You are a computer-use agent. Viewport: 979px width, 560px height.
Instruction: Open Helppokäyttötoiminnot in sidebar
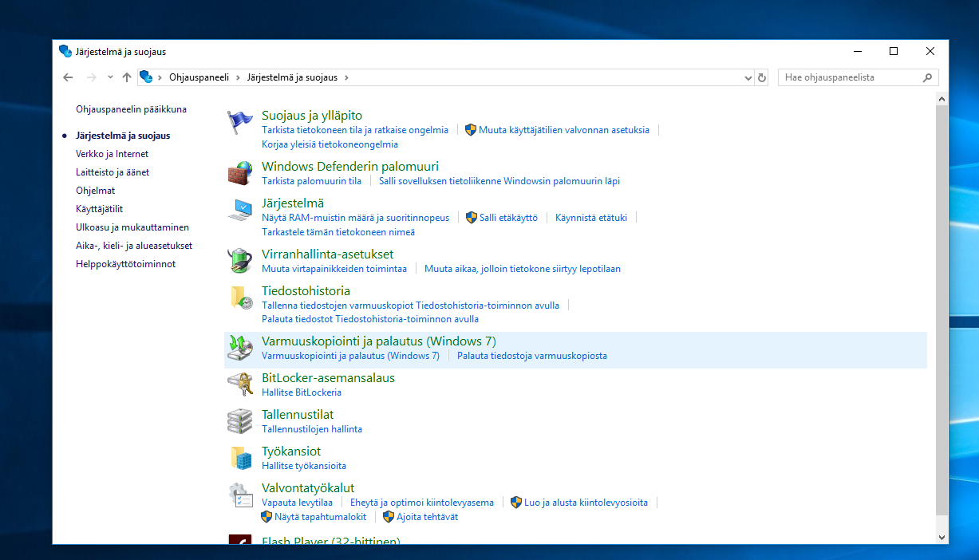125,264
